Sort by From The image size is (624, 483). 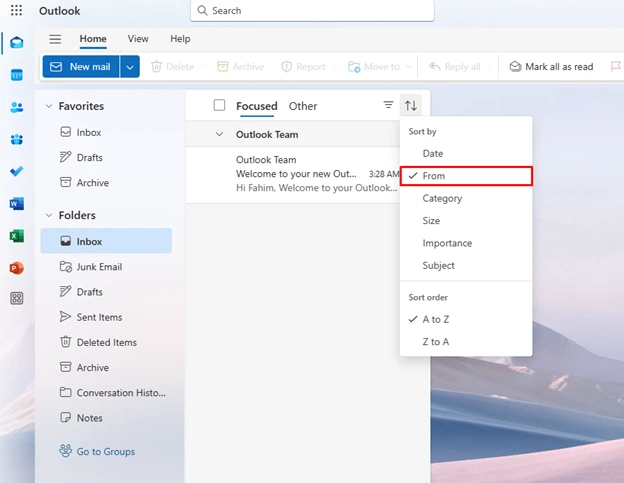(x=466, y=176)
